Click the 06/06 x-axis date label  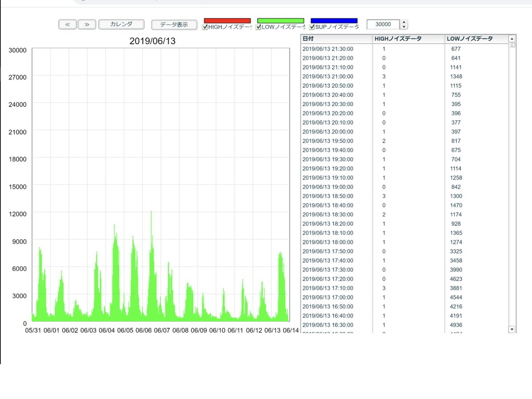tap(144, 330)
